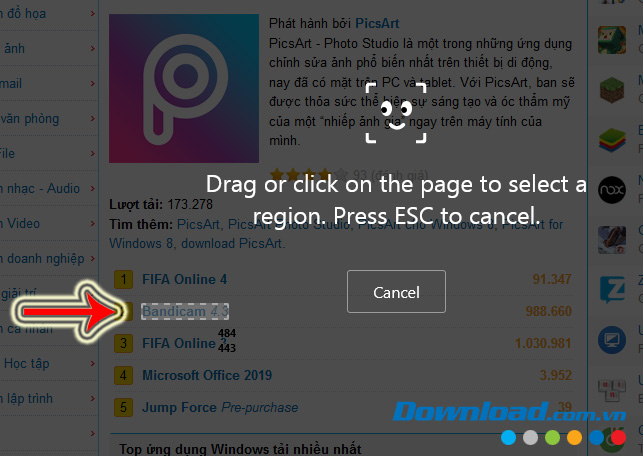Click the Minecraft grass block icon
This screenshot has height=456, width=643.
611,90
